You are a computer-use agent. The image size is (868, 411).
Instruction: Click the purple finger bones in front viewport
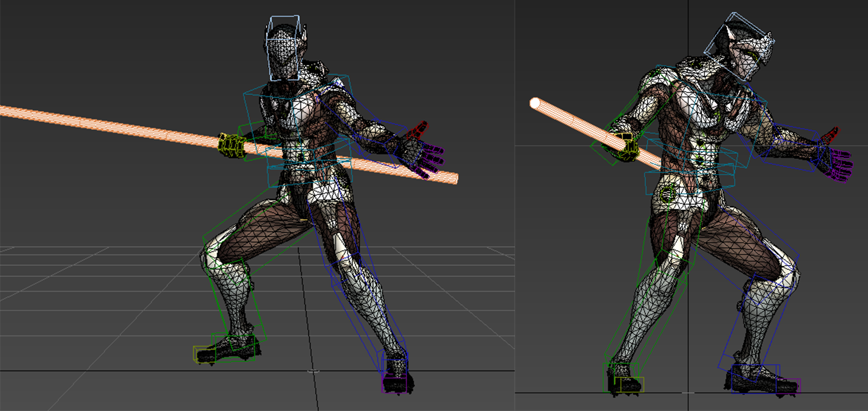(x=840, y=165)
